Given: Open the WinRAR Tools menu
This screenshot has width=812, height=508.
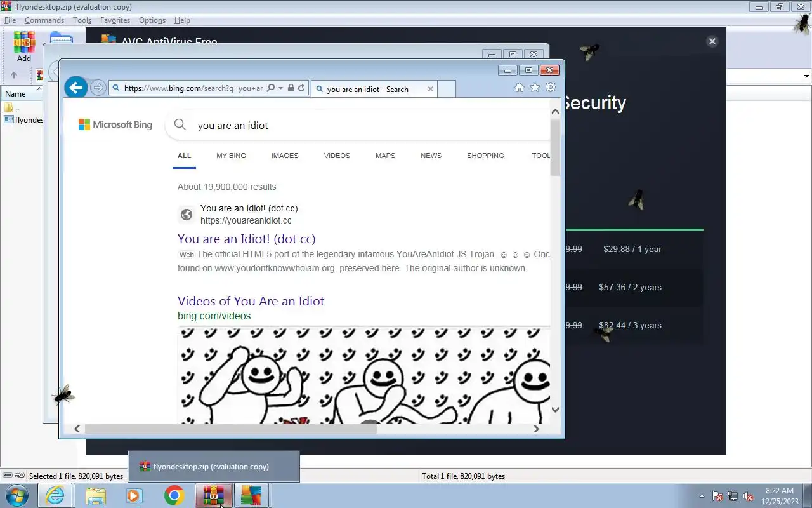Looking at the screenshot, I should [x=82, y=20].
